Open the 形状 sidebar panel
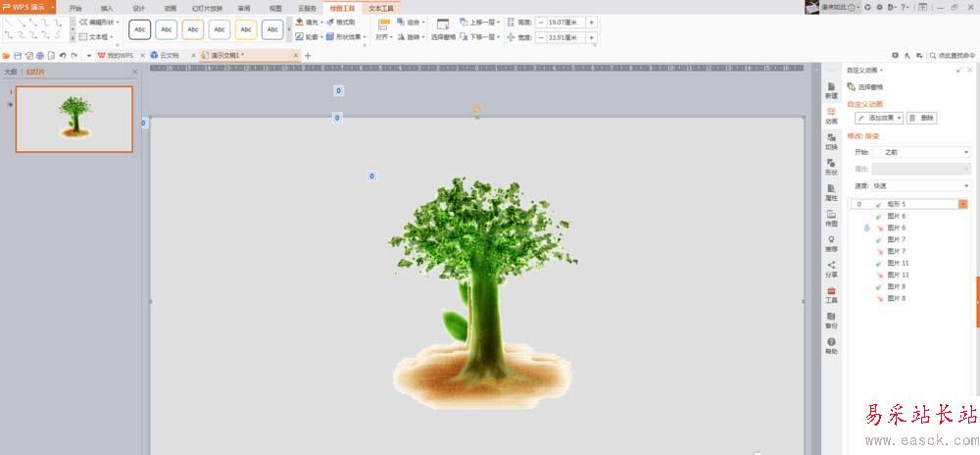Viewport: 980px width, 455px height. [831, 168]
